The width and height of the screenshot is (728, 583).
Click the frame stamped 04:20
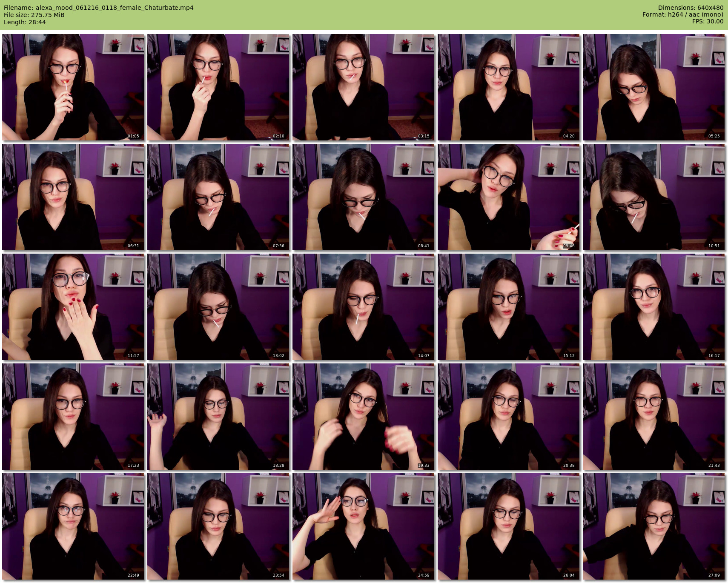point(509,87)
